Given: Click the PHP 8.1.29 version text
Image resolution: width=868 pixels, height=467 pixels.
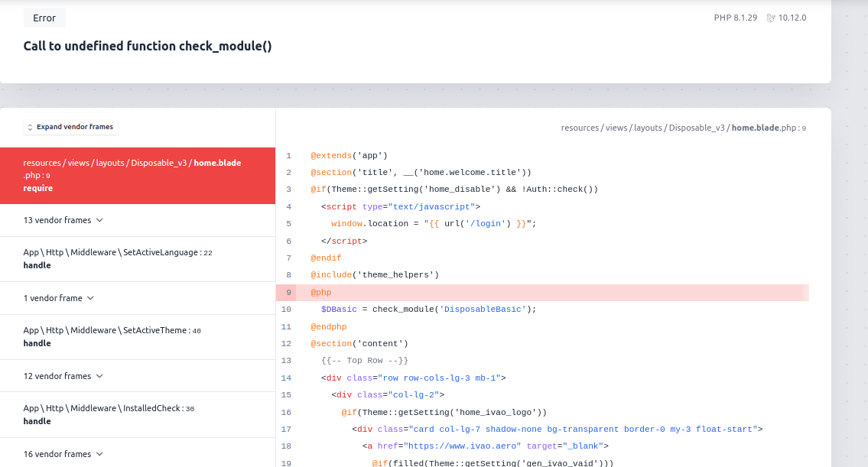Looking at the screenshot, I should tap(735, 18).
